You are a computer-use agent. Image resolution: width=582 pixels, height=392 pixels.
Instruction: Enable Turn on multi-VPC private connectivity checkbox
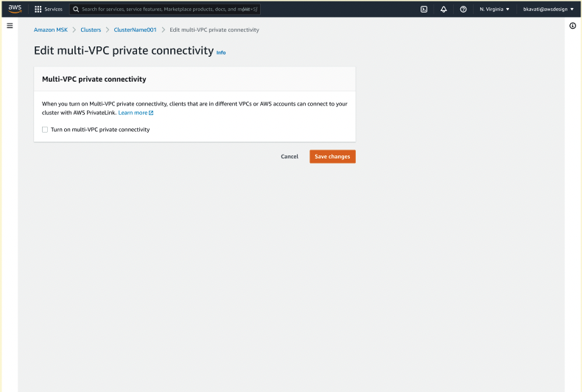tap(45, 130)
